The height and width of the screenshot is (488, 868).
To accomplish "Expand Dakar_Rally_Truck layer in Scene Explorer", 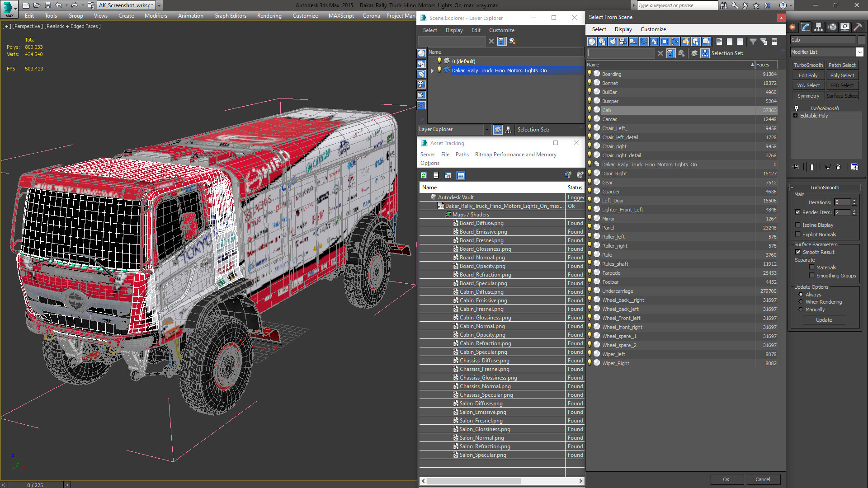I will [x=432, y=70].
